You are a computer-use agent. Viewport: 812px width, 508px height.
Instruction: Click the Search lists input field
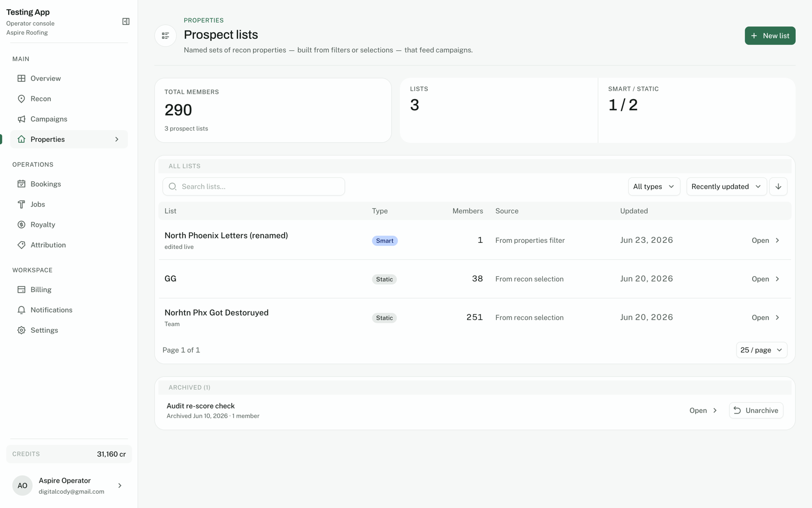(254, 186)
